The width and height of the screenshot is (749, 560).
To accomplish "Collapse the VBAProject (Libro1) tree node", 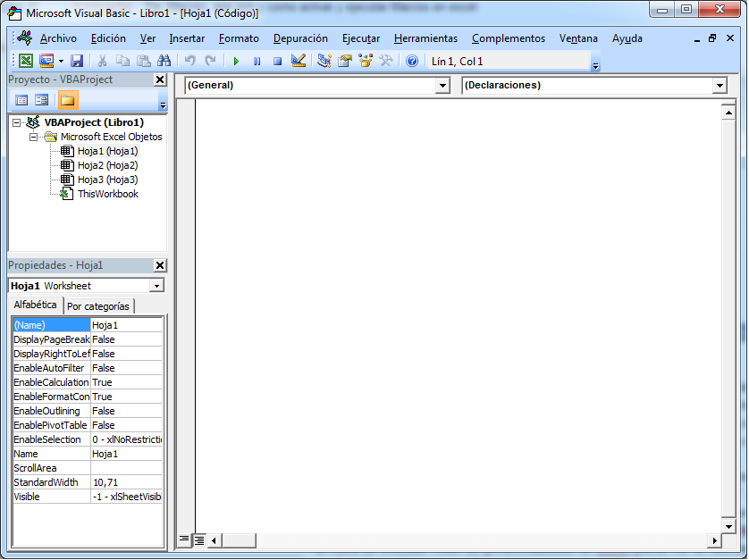I will [x=17, y=122].
